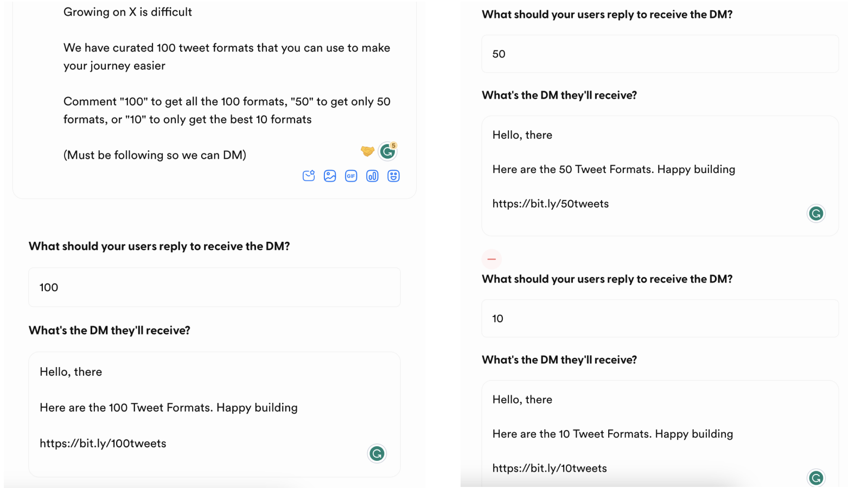Create a poll using the poll icon
This screenshot has height=488, width=868.
pos(372,176)
